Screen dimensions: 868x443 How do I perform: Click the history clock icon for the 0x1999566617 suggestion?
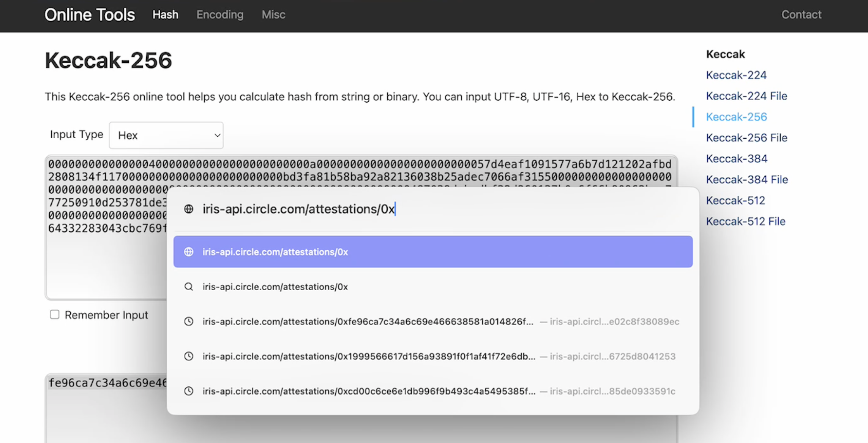point(189,356)
